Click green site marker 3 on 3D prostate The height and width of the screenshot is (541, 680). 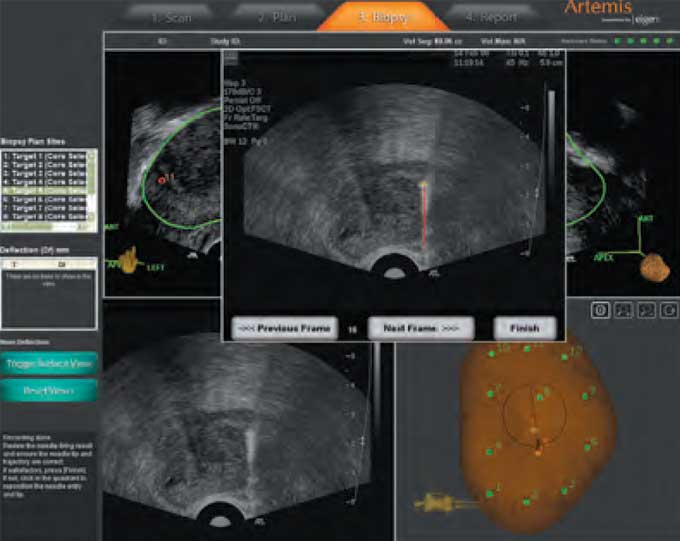click(564, 491)
